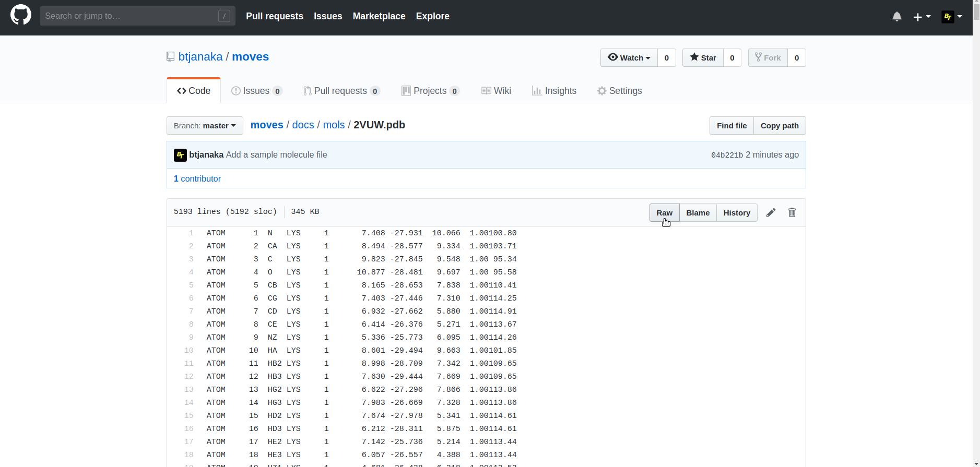Open the Watch dropdown
Image resolution: width=980 pixels, height=467 pixels.
[629, 57]
